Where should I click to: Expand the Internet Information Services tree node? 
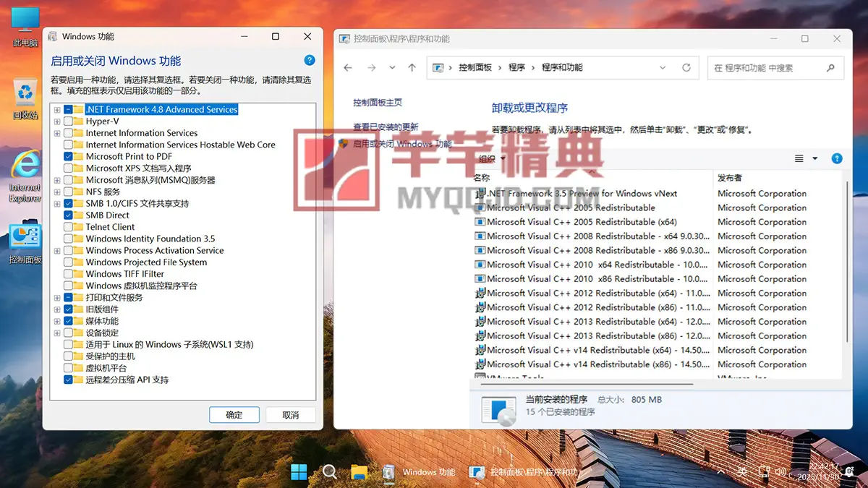(x=57, y=133)
